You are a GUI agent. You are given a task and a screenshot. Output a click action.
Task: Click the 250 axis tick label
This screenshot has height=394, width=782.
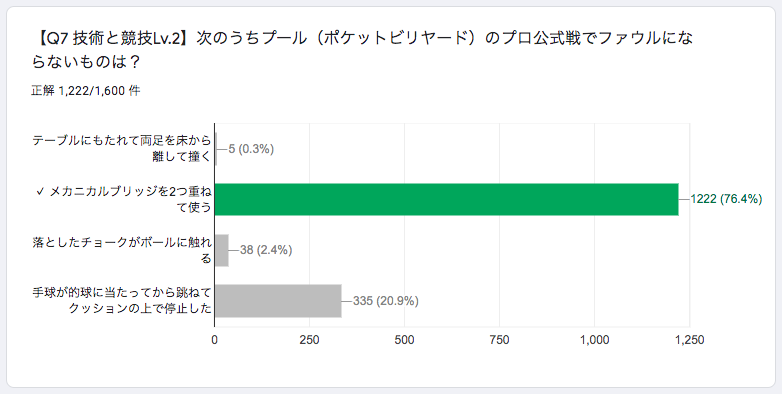[309, 340]
